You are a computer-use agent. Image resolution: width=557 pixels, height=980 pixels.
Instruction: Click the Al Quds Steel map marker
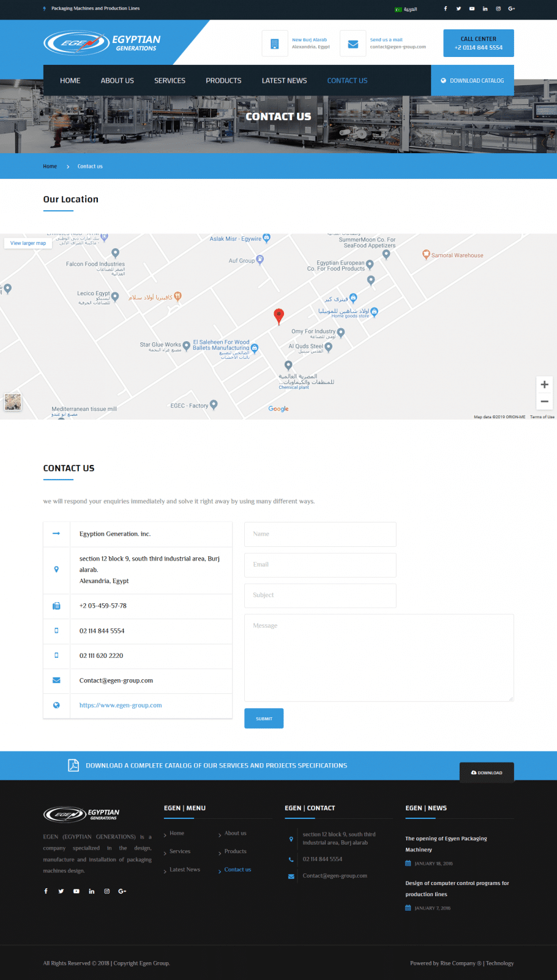pyautogui.click(x=328, y=347)
